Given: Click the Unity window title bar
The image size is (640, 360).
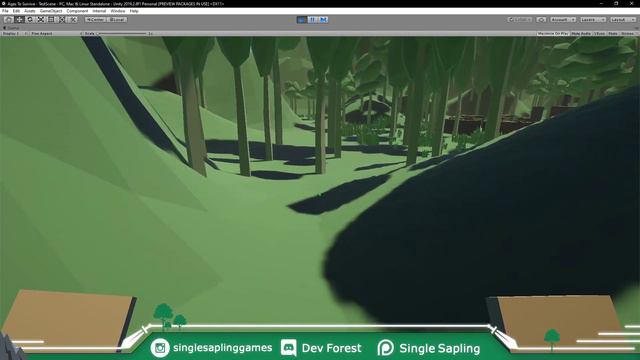Looking at the screenshot, I should pyautogui.click(x=320, y=4).
